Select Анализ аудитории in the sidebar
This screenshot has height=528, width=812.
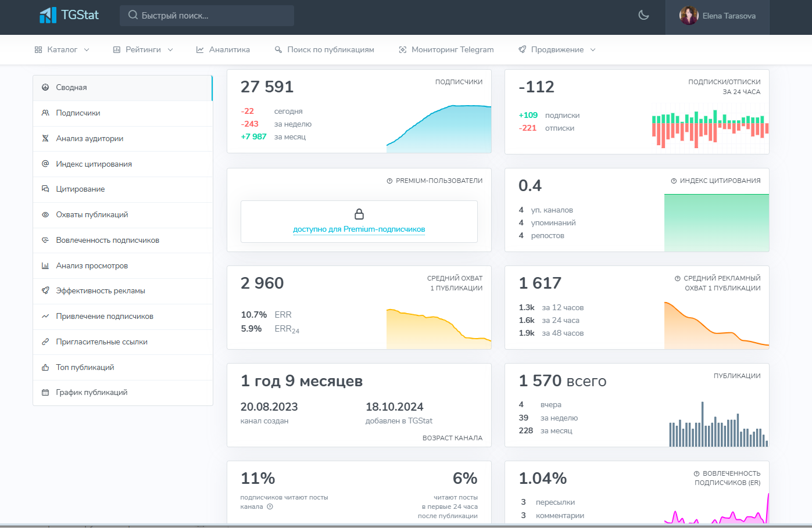(90, 139)
